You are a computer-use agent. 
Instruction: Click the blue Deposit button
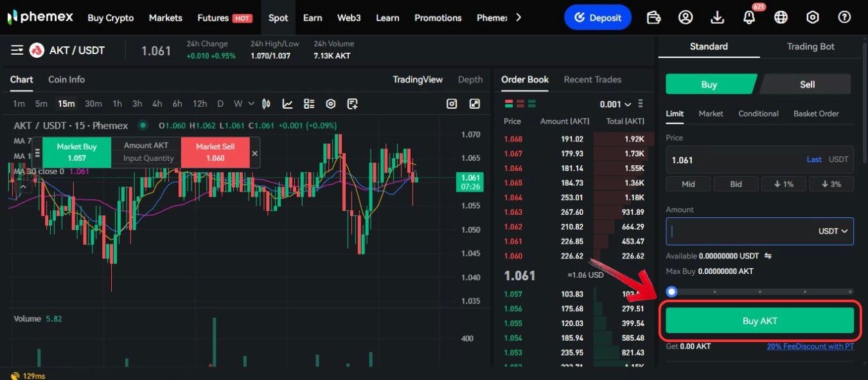(x=598, y=17)
